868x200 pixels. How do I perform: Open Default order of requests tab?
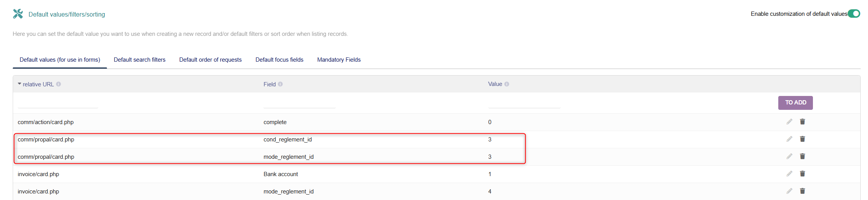pos(210,60)
